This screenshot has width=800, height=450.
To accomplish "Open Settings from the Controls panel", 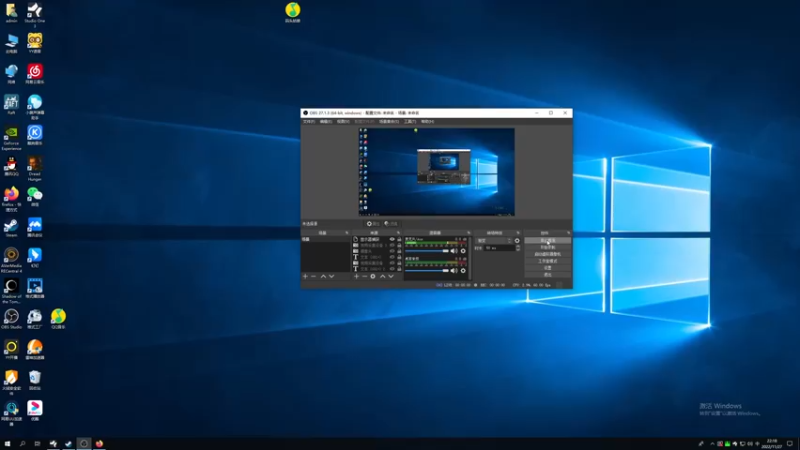I will tap(547, 267).
